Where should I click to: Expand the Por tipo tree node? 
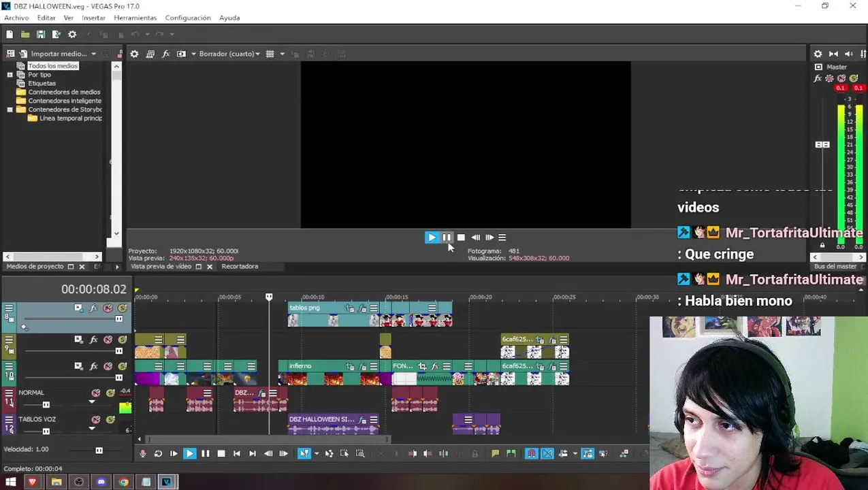(x=10, y=75)
